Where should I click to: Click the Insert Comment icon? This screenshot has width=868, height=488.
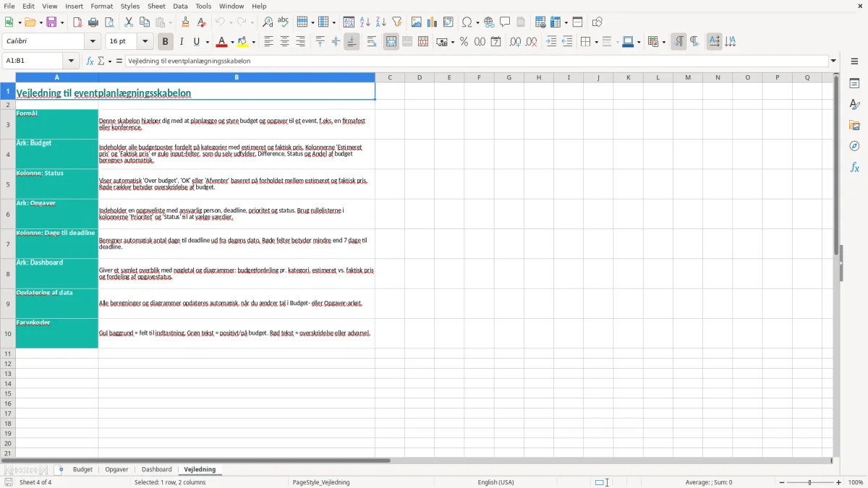(x=506, y=22)
